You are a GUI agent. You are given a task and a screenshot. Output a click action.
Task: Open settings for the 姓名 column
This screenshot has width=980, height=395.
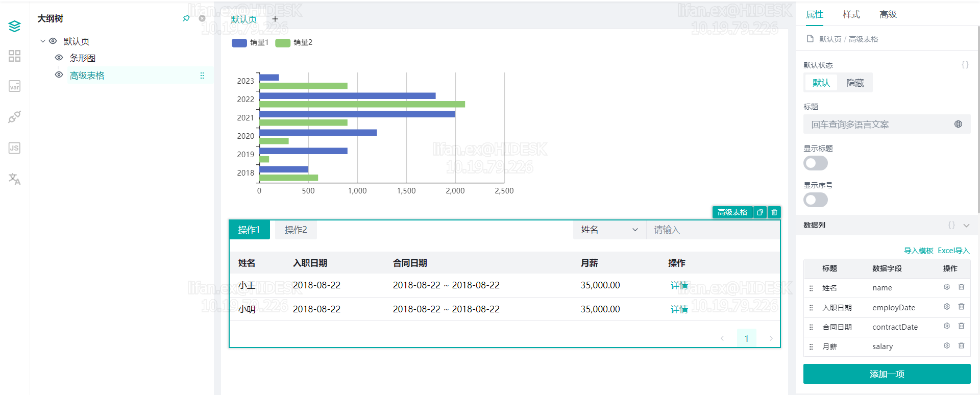(x=947, y=287)
